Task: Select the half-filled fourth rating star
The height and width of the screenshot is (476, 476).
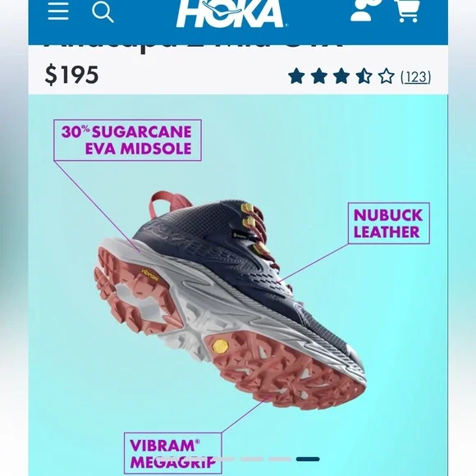Action: pyautogui.click(x=364, y=76)
